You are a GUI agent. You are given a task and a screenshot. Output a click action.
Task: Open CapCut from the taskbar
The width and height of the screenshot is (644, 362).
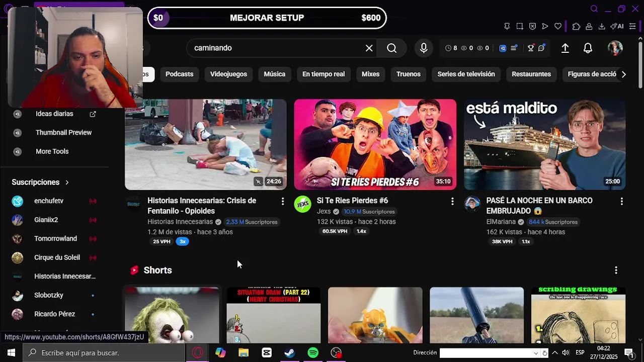[267, 353]
